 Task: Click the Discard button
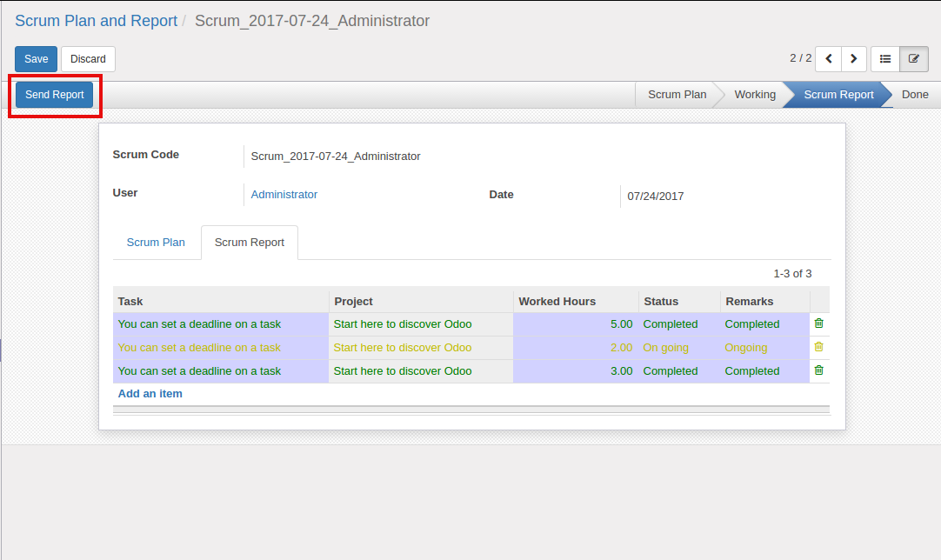[88, 59]
